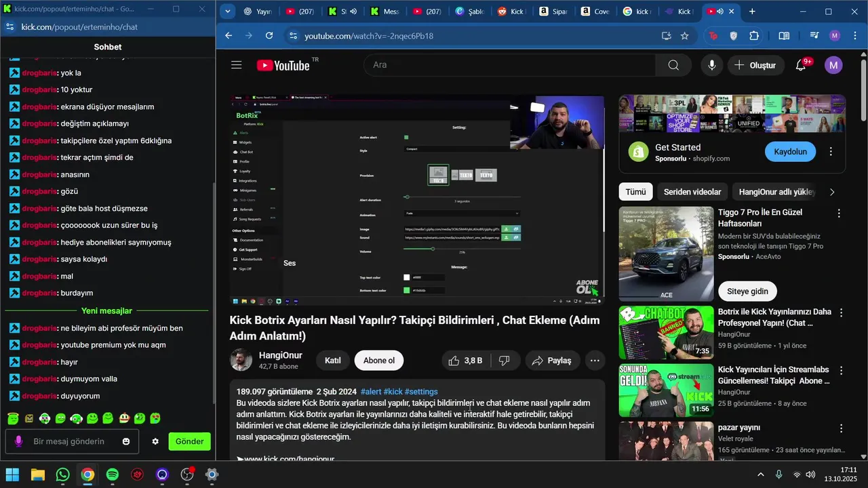The width and height of the screenshot is (868, 488).
Task: Dislike the Kick Botrix video
Action: (x=505, y=361)
